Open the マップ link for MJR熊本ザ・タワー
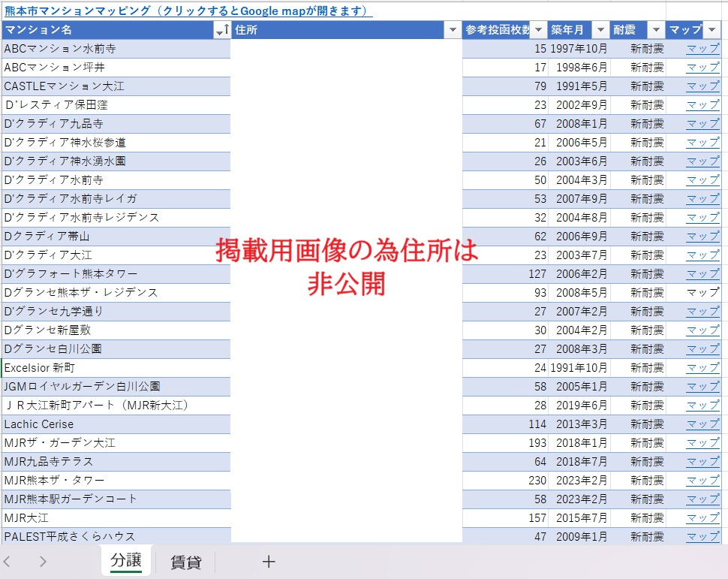Viewport: 728px width, 579px height. (x=701, y=480)
